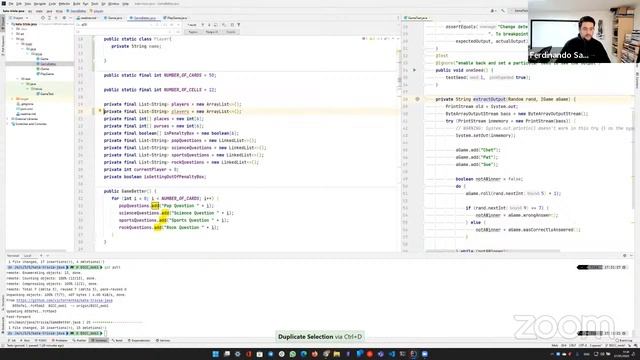Click gutter marker beside extractOutput method
The width and height of the screenshot is (640, 360).
tap(417, 99)
